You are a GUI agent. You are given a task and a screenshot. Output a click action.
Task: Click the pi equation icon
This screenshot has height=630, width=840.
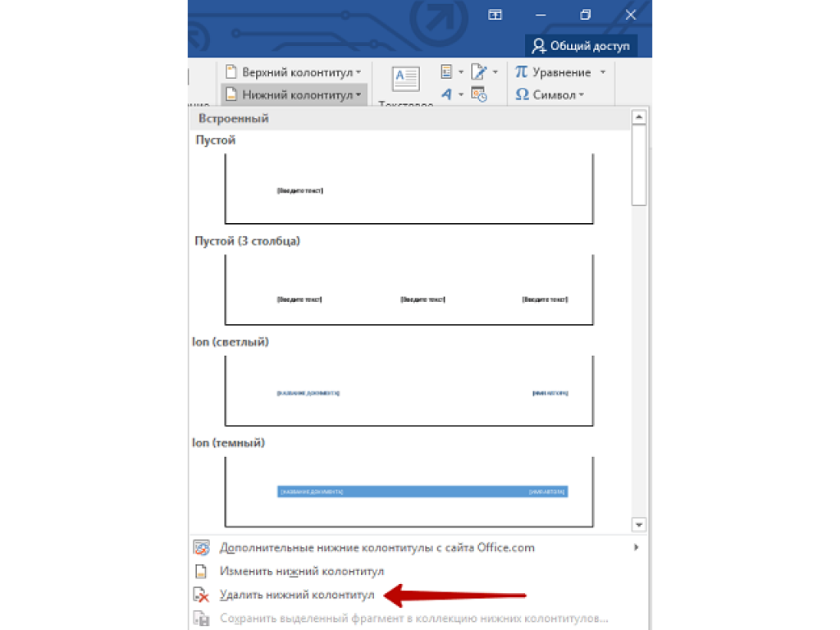[521, 71]
